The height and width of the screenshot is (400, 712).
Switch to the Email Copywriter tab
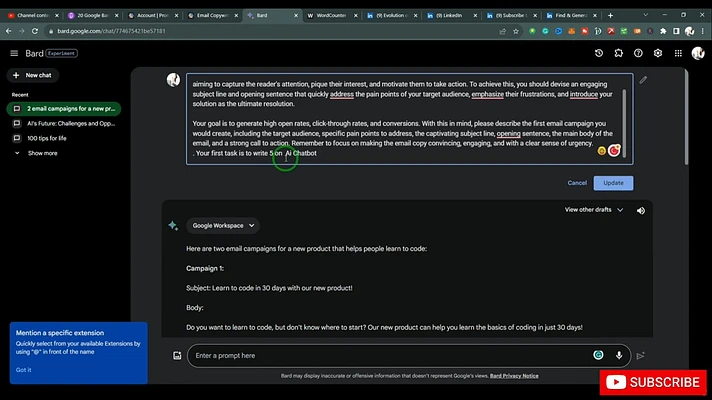point(212,15)
